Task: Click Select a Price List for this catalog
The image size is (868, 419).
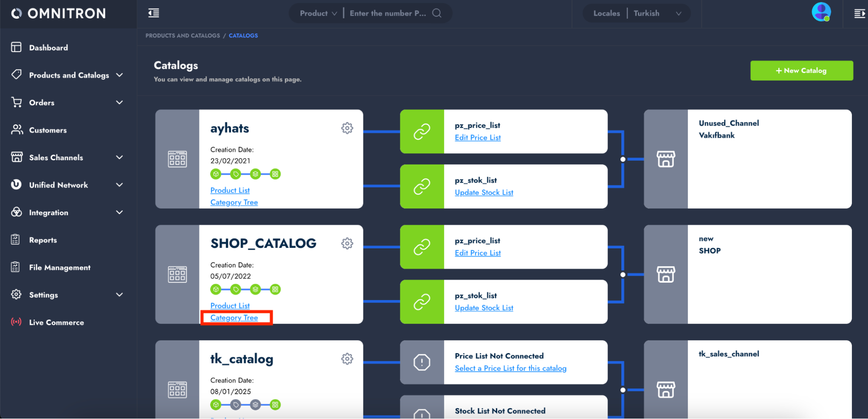Action: point(510,368)
